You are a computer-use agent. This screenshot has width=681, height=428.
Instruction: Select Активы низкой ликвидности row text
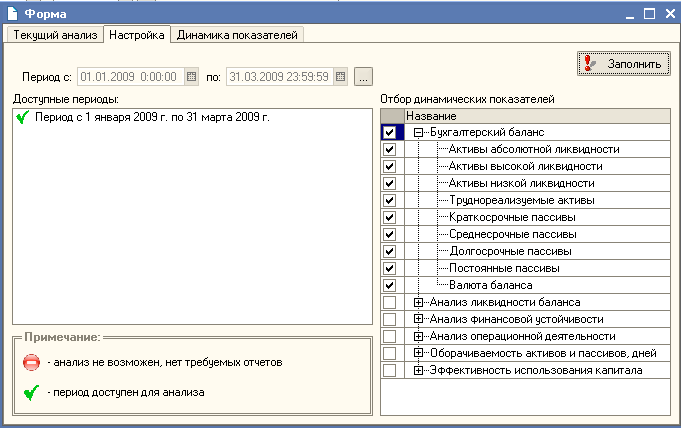tap(522, 183)
